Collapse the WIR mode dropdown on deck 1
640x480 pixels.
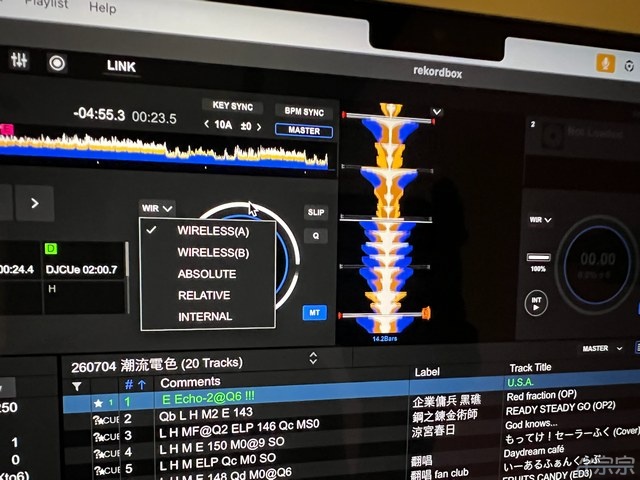click(x=157, y=209)
